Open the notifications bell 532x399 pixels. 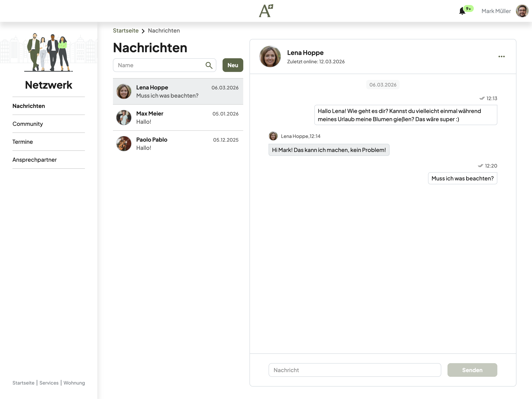[462, 11]
